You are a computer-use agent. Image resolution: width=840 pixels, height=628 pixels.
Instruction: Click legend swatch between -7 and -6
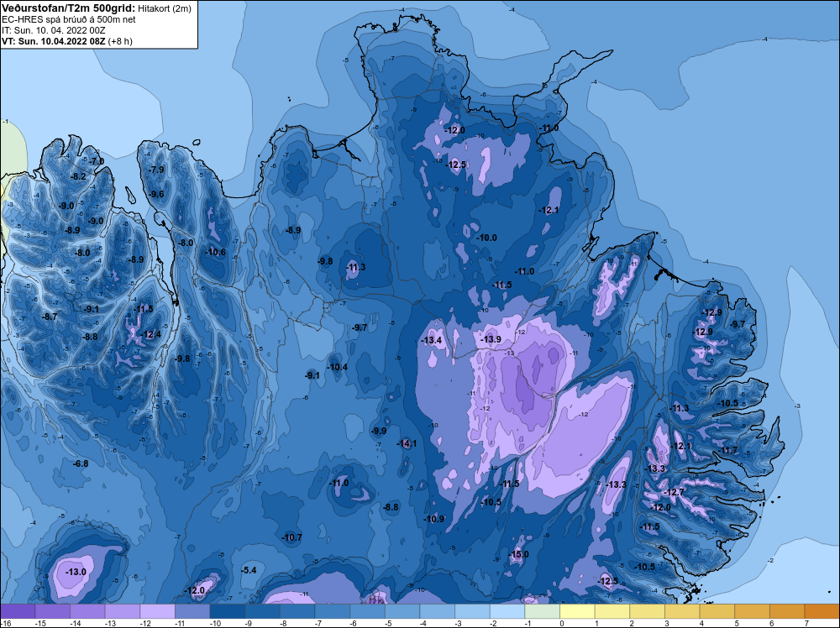(332, 611)
